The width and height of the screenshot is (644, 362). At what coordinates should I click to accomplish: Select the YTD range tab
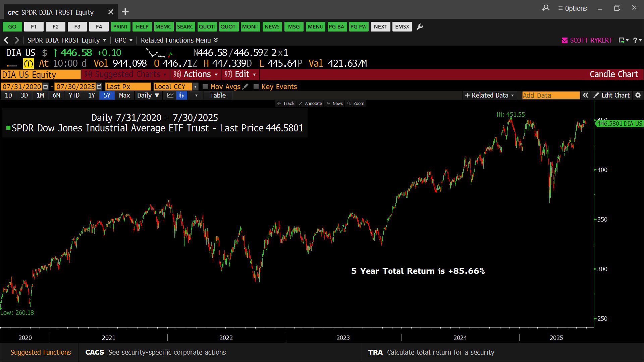pyautogui.click(x=74, y=96)
